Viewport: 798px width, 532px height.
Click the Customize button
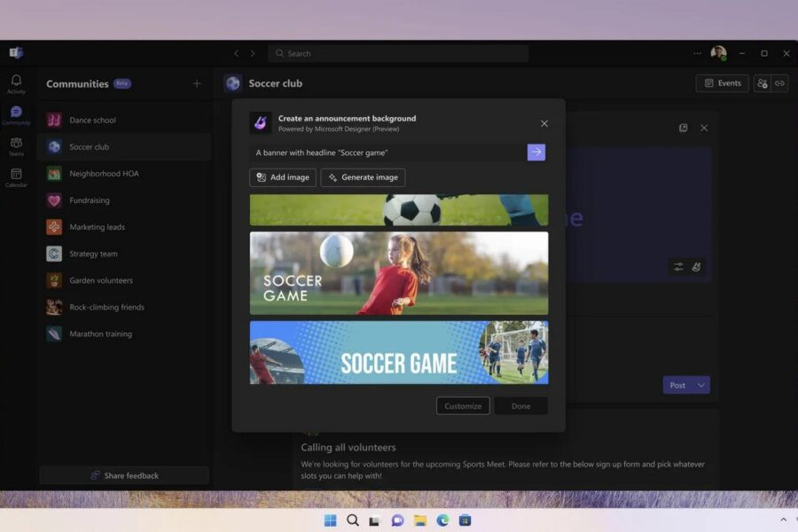tap(463, 406)
